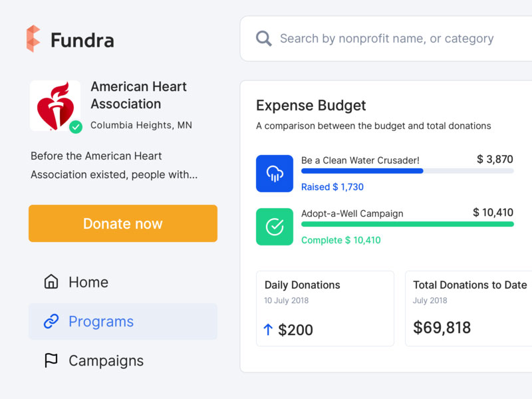Click the Clean Water Crusader progress bar
Image resolution: width=532 pixels, height=399 pixels.
(408, 171)
